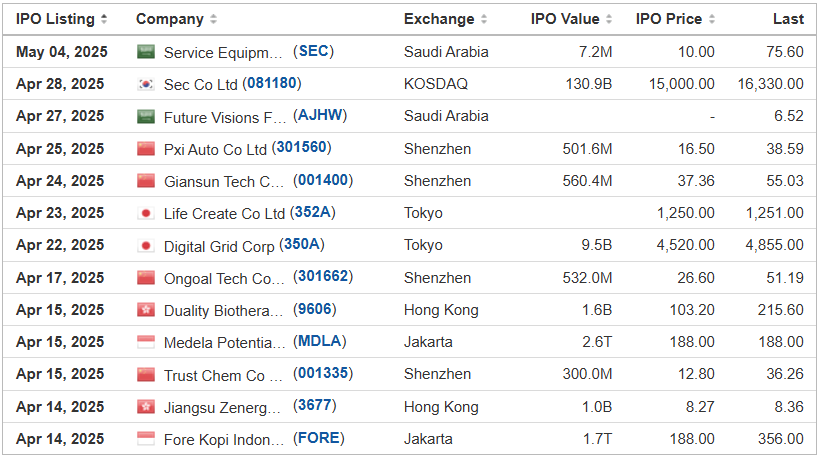Viewport: 821px width, 457px height.
Task: Open the 350A ticker link
Action: pyautogui.click(x=302, y=244)
